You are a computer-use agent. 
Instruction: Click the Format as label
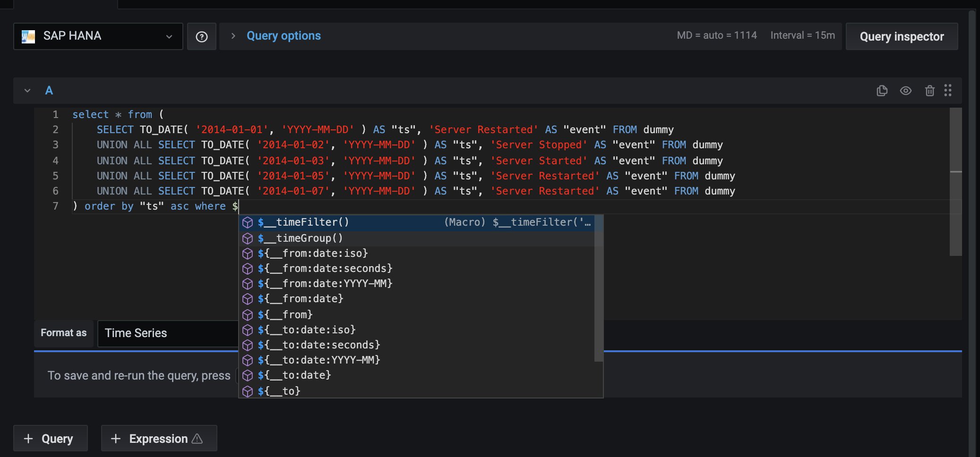pyautogui.click(x=64, y=333)
